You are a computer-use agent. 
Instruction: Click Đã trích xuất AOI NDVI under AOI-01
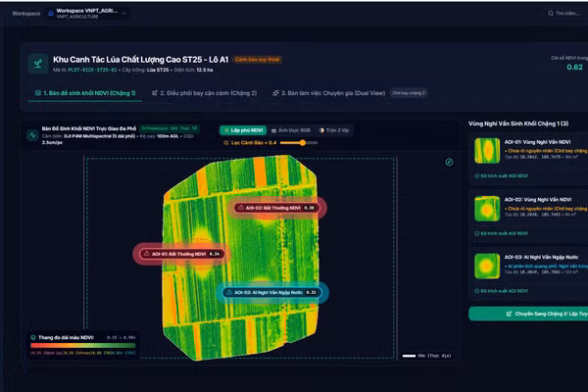tap(501, 176)
